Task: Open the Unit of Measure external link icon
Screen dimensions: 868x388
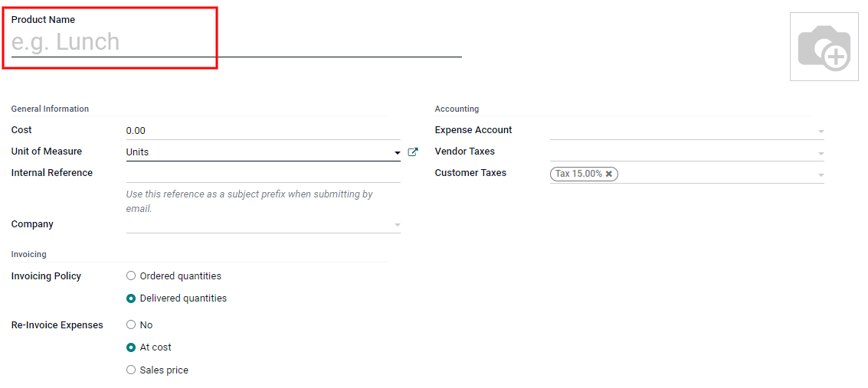Action: click(x=413, y=152)
